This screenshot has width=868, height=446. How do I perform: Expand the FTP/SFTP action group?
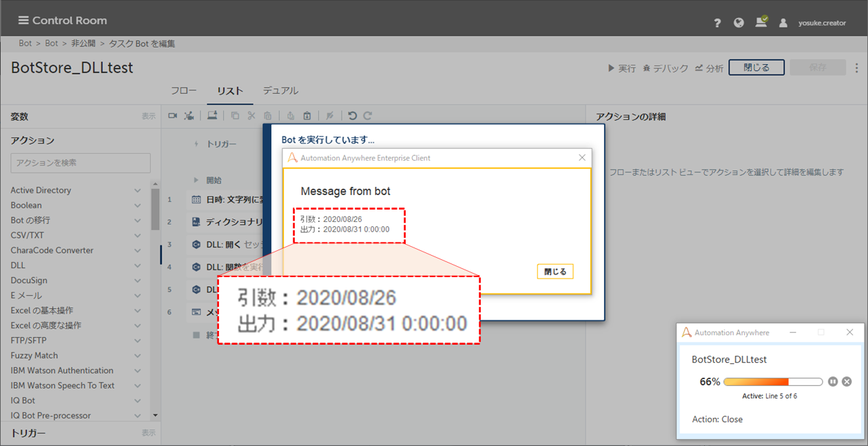138,341
